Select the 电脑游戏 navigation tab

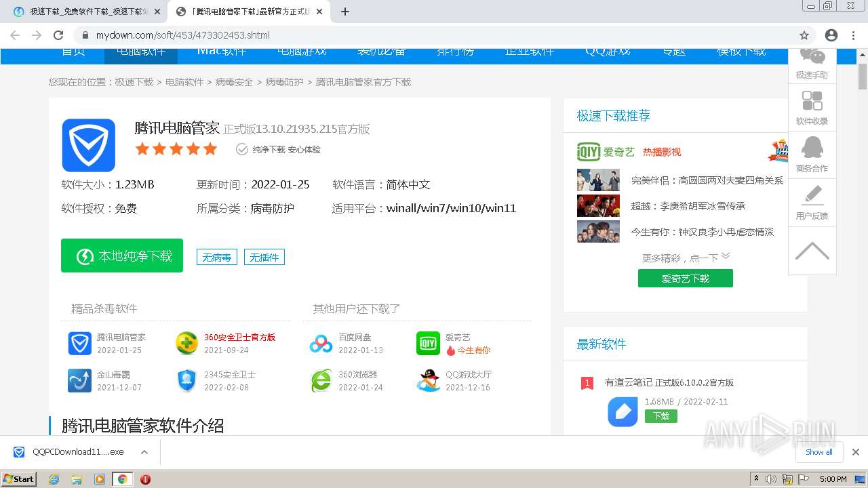302,52
